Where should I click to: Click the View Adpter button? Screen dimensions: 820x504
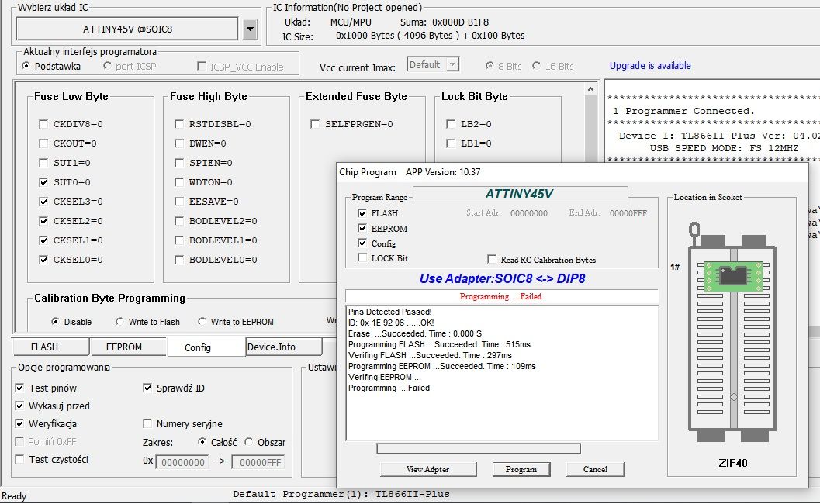click(427, 469)
